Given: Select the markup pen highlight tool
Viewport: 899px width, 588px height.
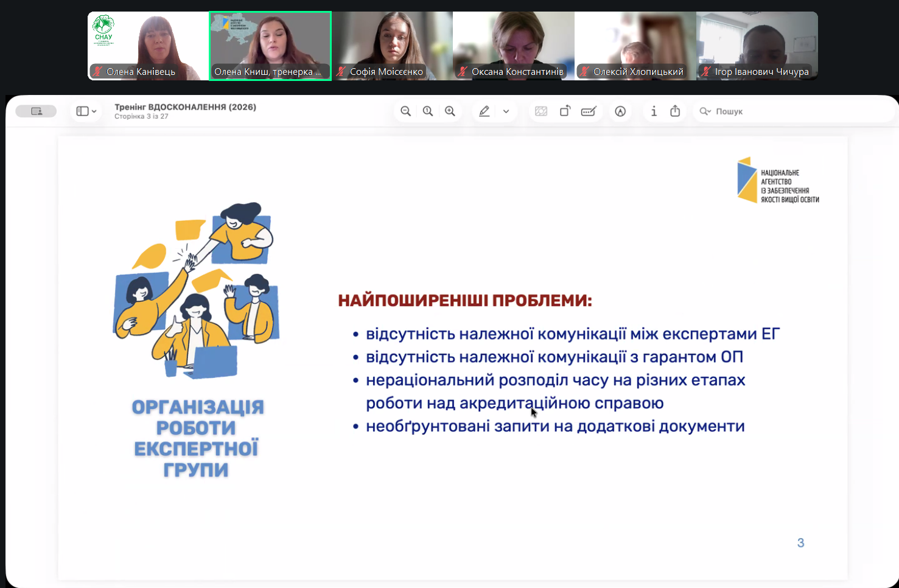Looking at the screenshot, I should point(484,111).
